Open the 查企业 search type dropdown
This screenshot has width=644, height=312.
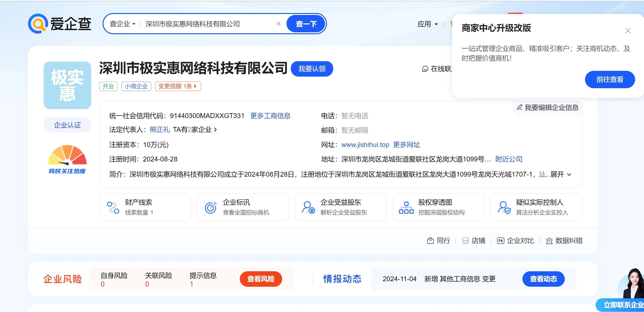click(123, 24)
